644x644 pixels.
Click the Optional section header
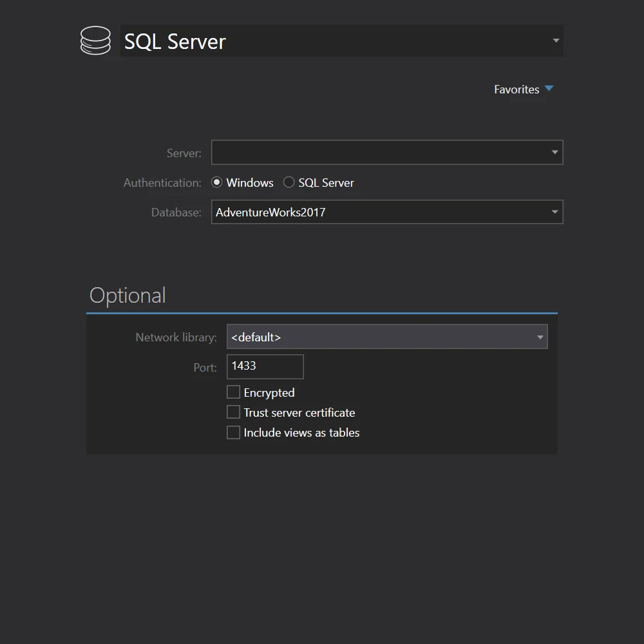pos(128,295)
